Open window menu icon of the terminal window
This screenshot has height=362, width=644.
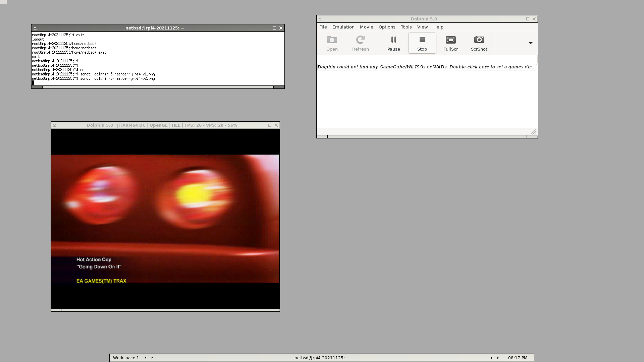(35, 28)
